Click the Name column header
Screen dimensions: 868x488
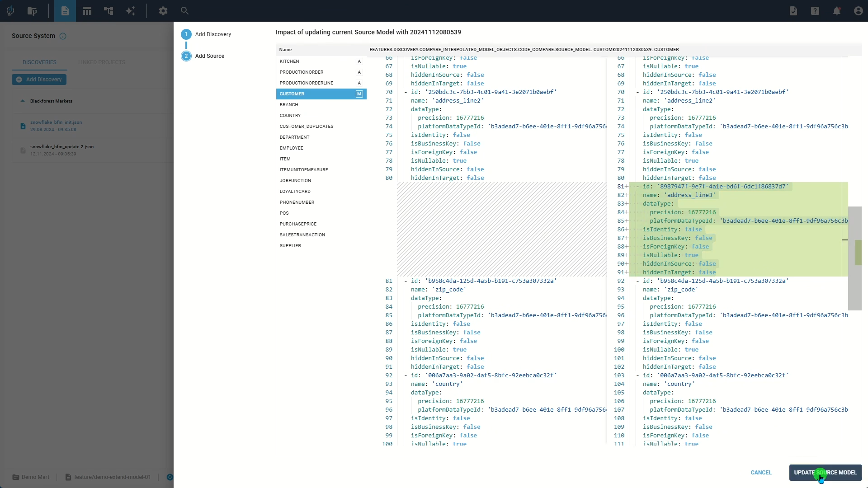coord(285,50)
